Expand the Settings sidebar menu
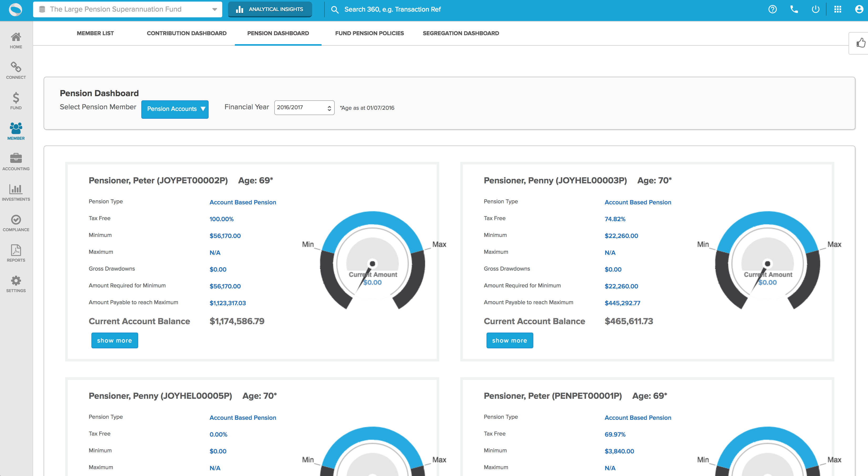Image resolution: width=868 pixels, height=476 pixels. [x=16, y=284]
